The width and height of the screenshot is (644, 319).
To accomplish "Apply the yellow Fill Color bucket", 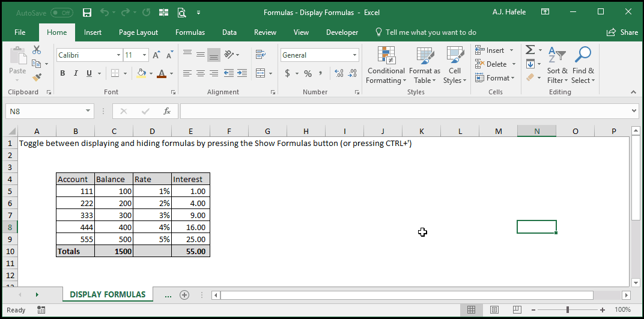I will pyautogui.click(x=142, y=73).
